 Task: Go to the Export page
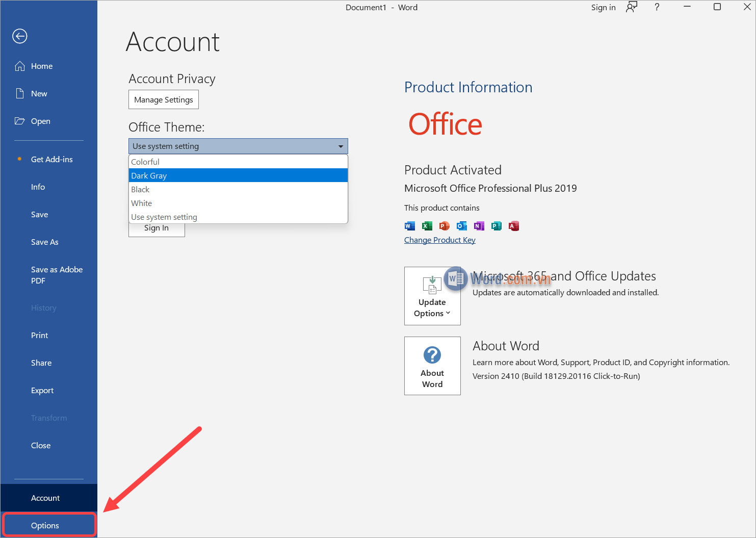49,390
